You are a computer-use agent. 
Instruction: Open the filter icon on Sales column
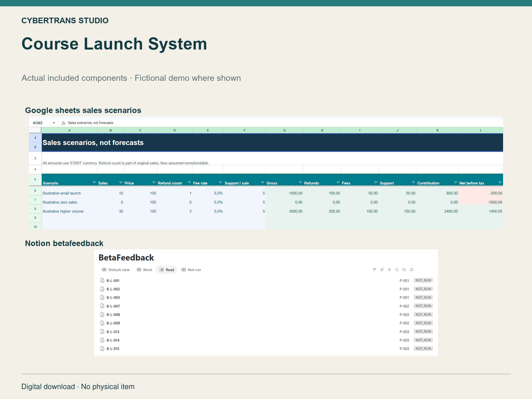(x=121, y=183)
